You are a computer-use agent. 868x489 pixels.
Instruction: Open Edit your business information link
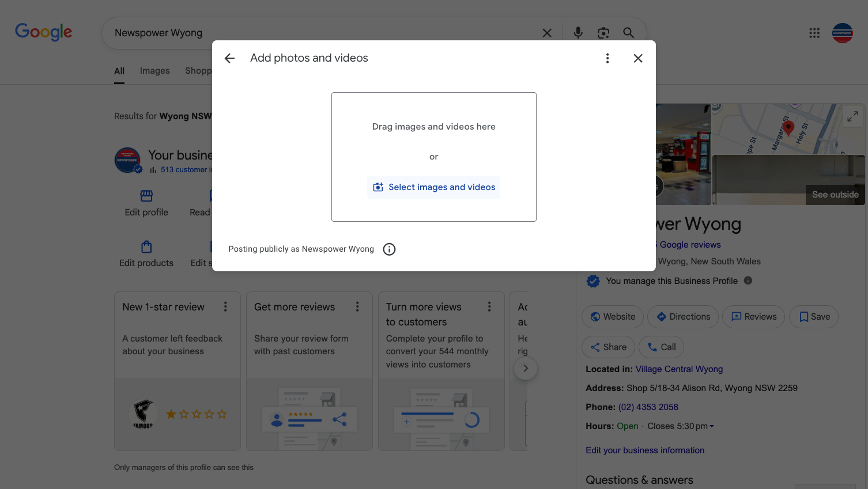[645, 450]
